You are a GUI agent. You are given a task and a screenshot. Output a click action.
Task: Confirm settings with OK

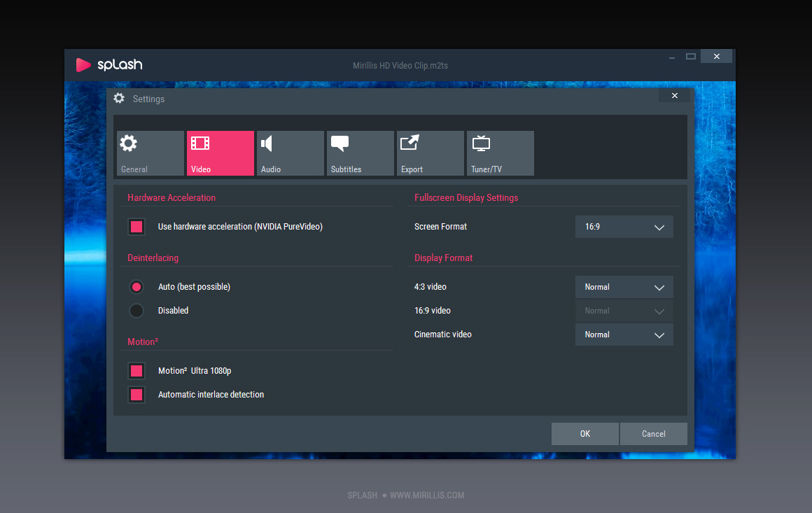point(584,434)
